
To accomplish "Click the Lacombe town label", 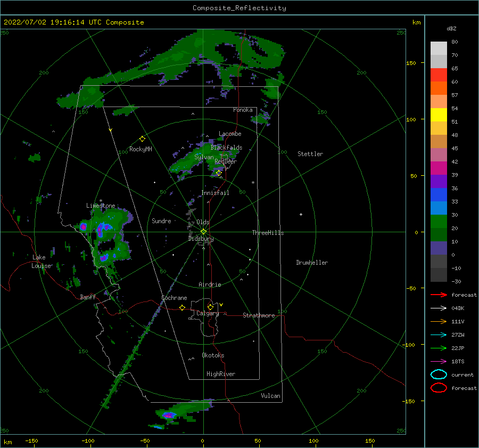I will tap(230, 134).
